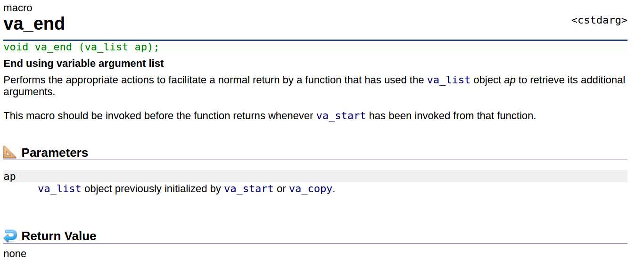Click the return arrow icon beside Return Value

10,235
